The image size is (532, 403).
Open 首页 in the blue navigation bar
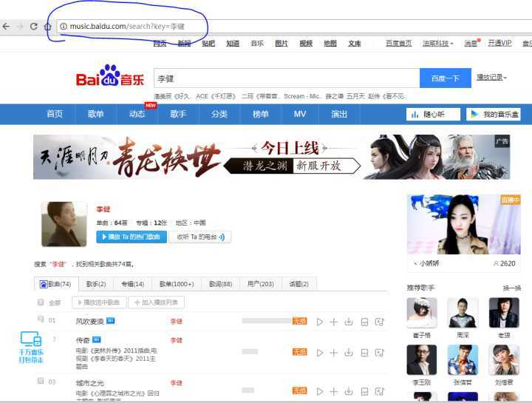coord(55,114)
